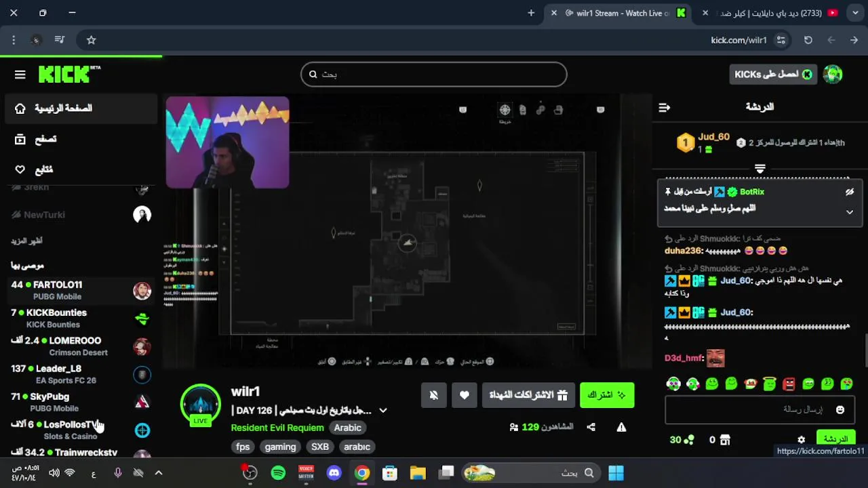Click the Arabic language tag

click(x=347, y=428)
